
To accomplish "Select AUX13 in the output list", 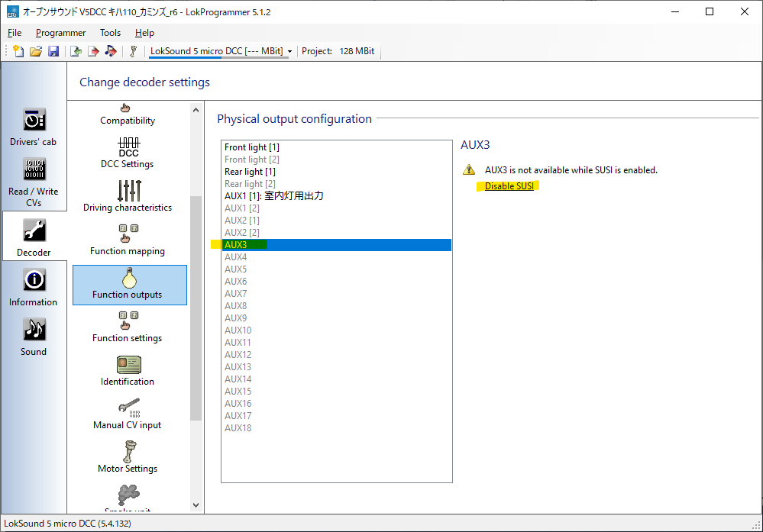I will click(336, 366).
